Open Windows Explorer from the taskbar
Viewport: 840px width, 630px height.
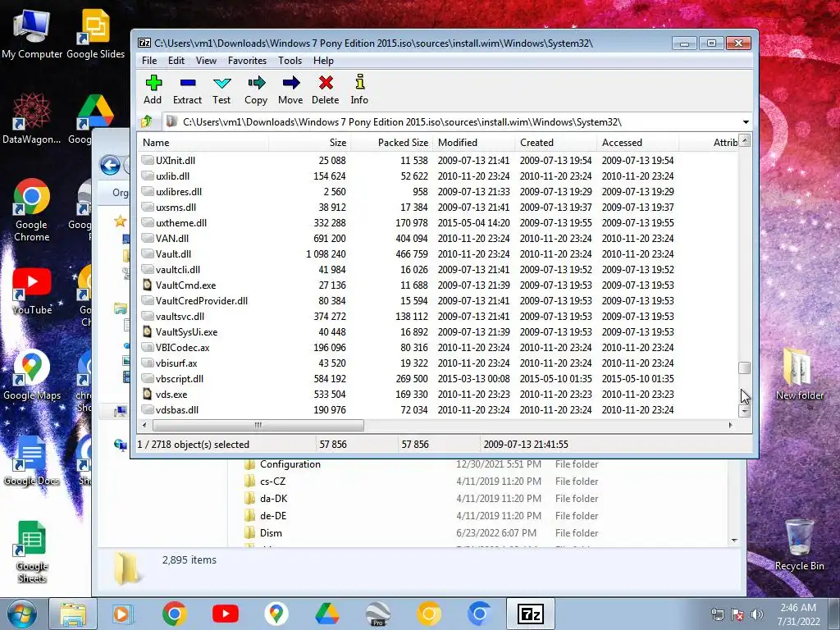(73, 614)
